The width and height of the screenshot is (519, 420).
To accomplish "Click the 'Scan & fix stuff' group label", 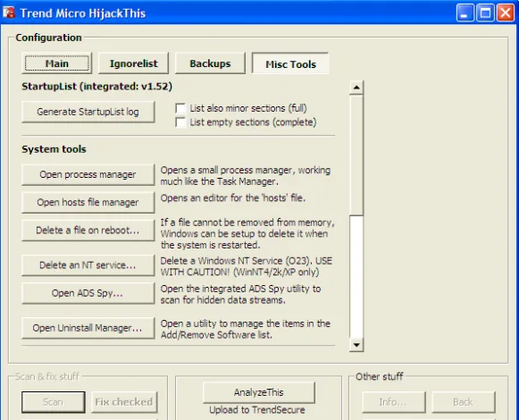I will pyautogui.click(x=47, y=376).
